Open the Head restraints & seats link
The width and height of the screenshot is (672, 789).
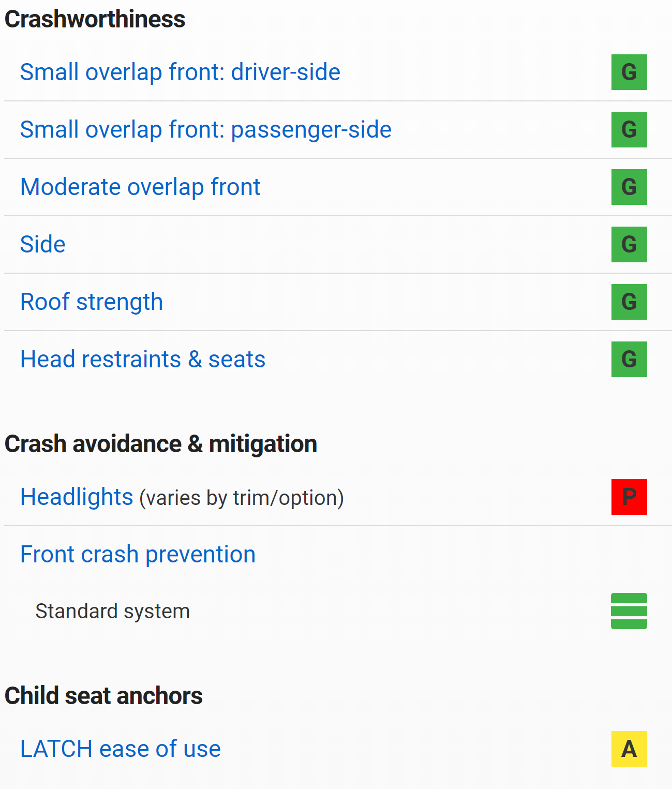[143, 359]
